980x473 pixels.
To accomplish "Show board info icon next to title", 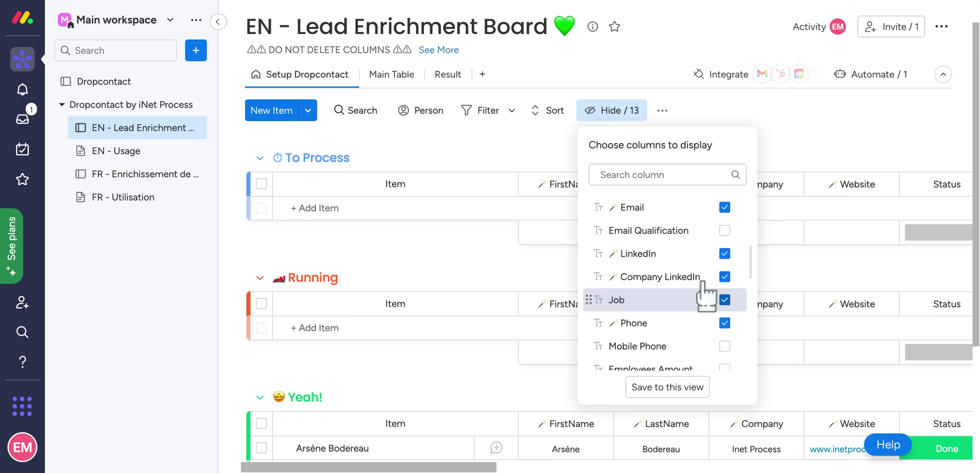I will (x=592, y=27).
